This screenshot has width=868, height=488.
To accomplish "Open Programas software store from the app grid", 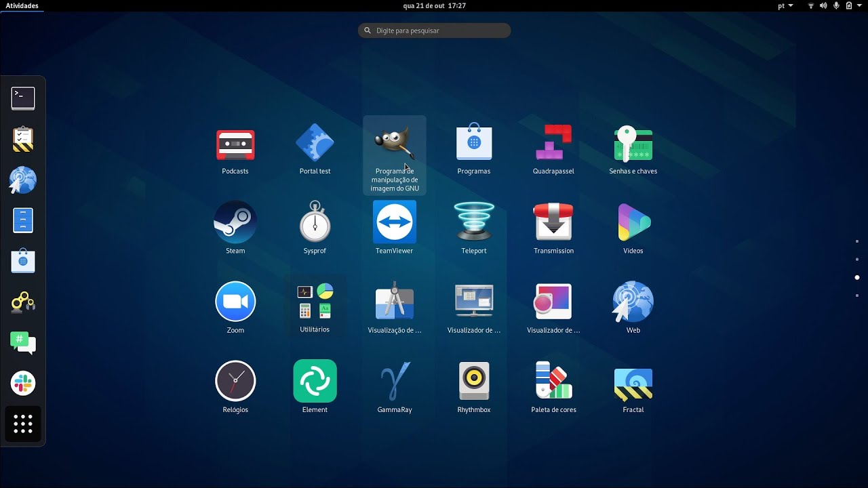I will [x=474, y=150].
